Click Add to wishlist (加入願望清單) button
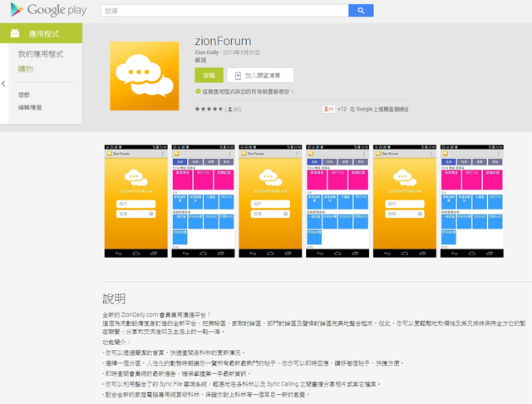532x404 pixels. coord(260,76)
